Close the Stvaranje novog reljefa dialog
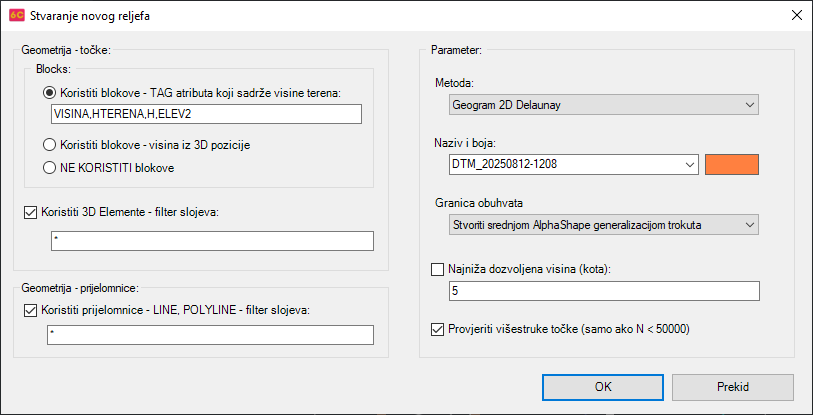Screen dimensions: 813x415 (x=795, y=17)
